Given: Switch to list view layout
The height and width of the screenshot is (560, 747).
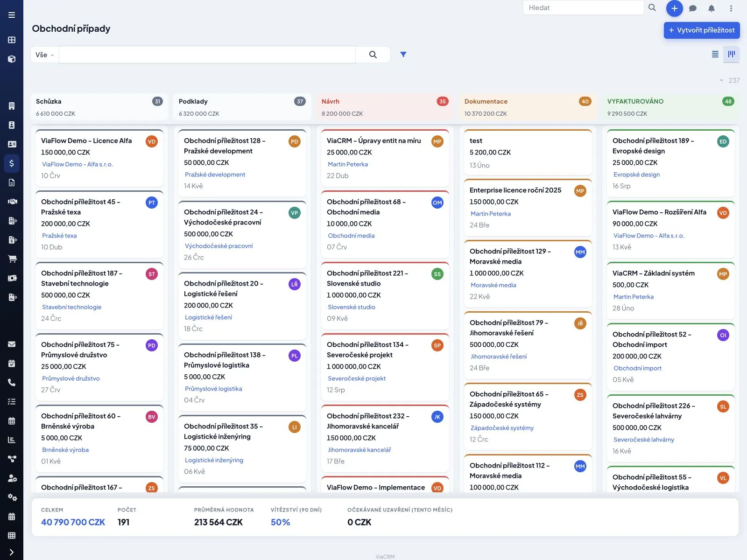Looking at the screenshot, I should pyautogui.click(x=715, y=54).
